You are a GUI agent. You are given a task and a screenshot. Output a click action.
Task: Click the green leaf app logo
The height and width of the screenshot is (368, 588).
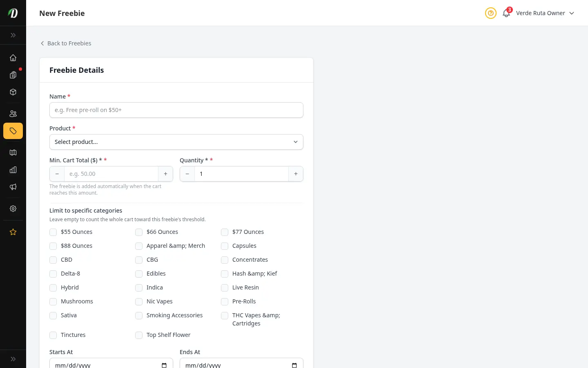click(13, 13)
